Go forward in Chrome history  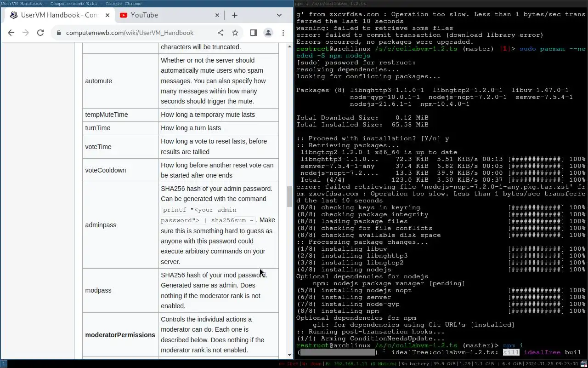tap(26, 33)
